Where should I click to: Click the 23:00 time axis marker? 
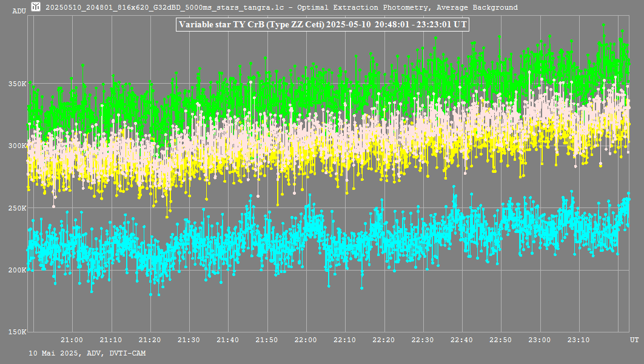[x=539, y=340]
